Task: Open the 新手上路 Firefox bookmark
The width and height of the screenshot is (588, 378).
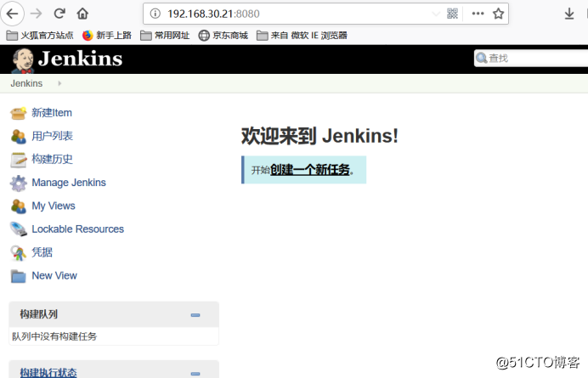Action: click(x=107, y=35)
